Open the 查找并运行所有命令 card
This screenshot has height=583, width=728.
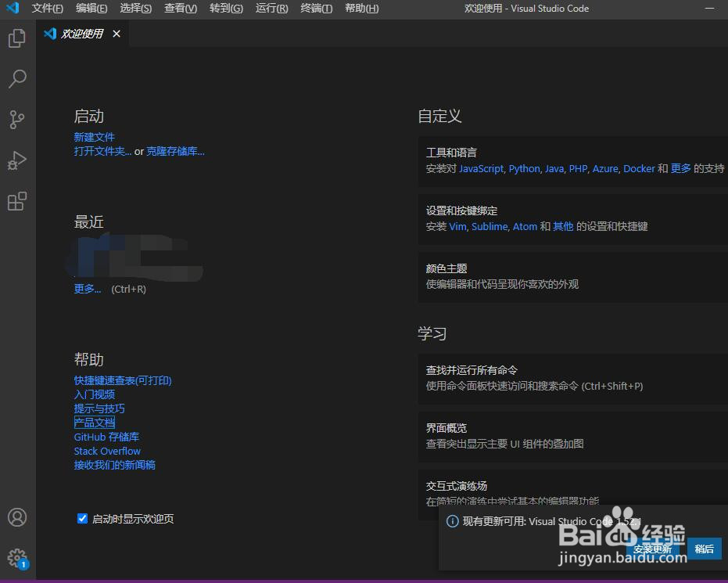point(573,379)
